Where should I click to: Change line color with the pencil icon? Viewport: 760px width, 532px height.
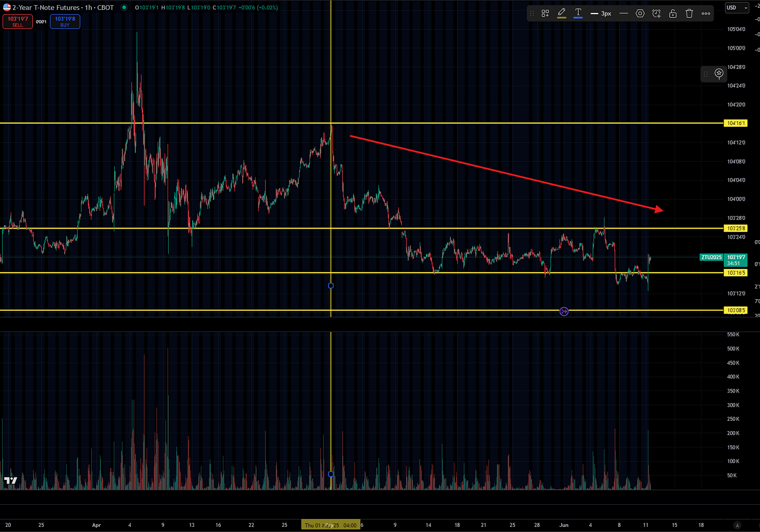click(x=562, y=13)
